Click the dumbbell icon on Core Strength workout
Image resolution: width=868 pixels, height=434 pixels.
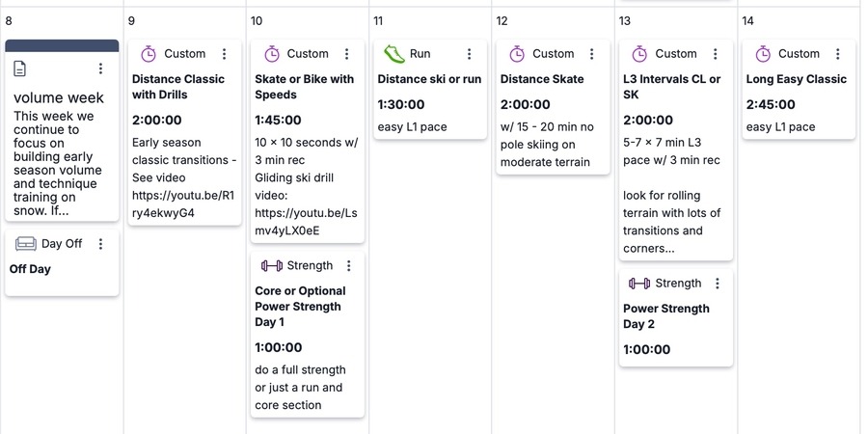[271, 265]
